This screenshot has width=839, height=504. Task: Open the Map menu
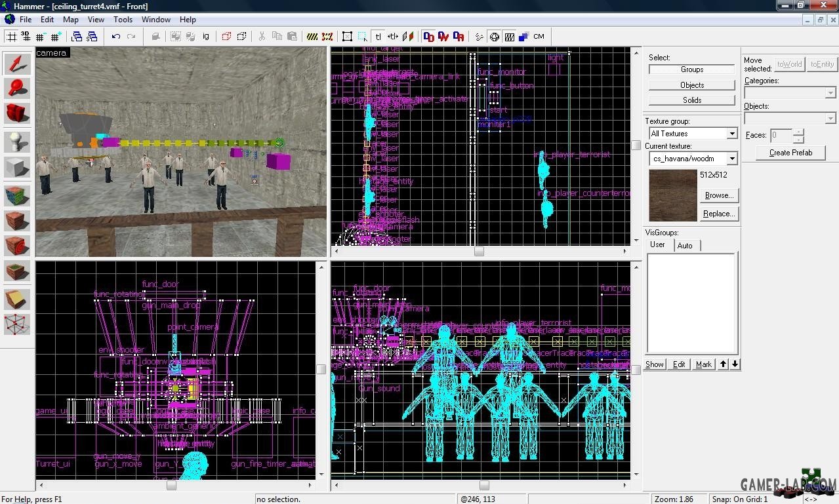click(x=71, y=20)
